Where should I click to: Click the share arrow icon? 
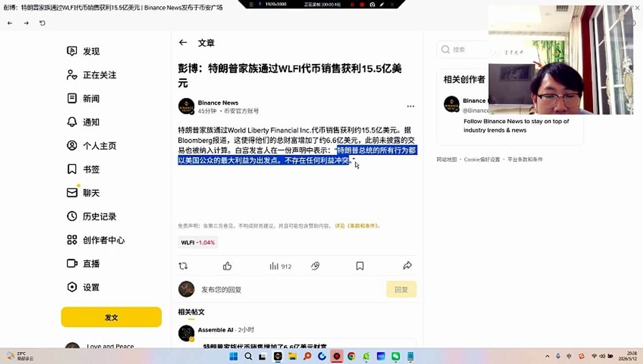click(407, 266)
